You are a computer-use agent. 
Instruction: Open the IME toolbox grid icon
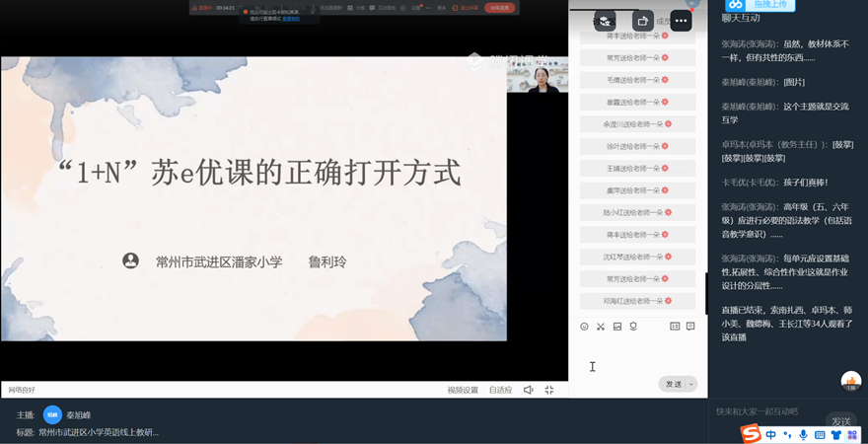click(x=852, y=435)
